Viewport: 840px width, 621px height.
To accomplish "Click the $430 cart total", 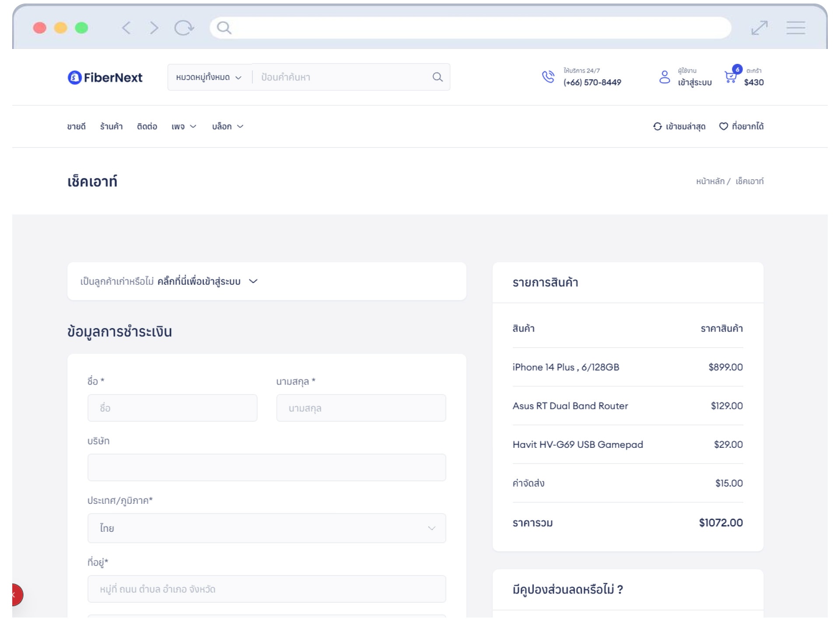I will click(x=754, y=82).
